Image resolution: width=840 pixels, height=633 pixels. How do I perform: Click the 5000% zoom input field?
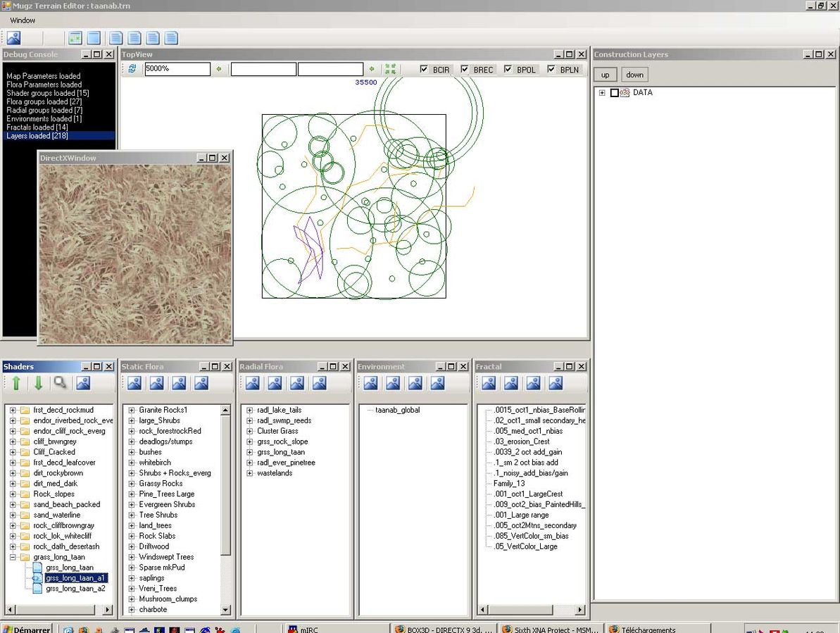177,69
